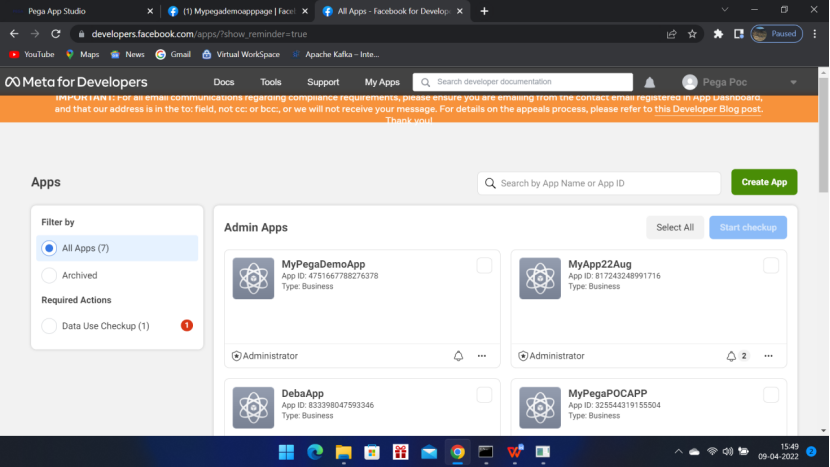Open the Tools menu
Screen dimensions: 830x467
pos(270,82)
